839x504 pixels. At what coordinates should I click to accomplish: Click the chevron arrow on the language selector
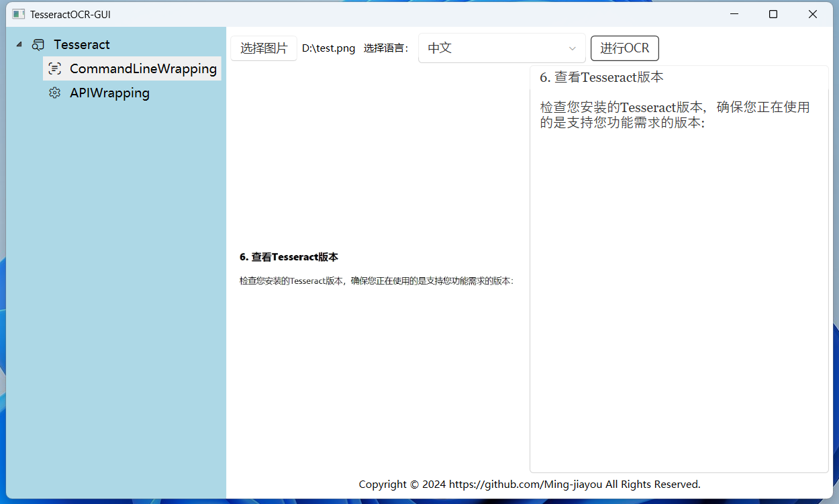click(x=573, y=48)
